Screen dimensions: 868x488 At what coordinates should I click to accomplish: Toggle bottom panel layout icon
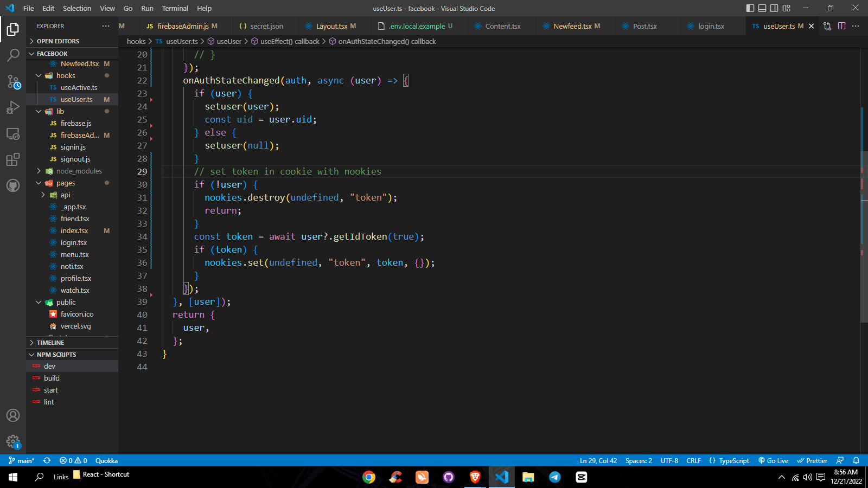[x=762, y=8]
